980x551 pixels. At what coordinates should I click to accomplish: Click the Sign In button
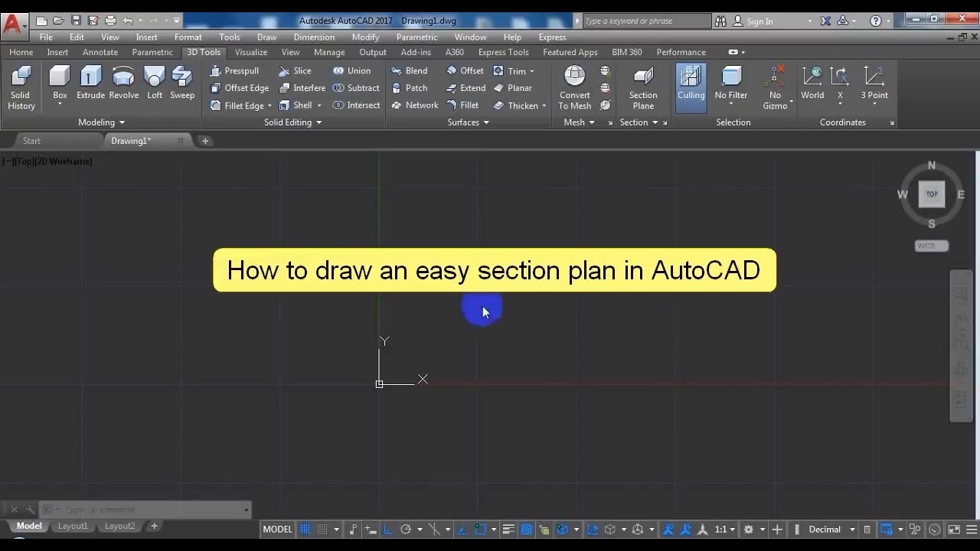coord(753,21)
